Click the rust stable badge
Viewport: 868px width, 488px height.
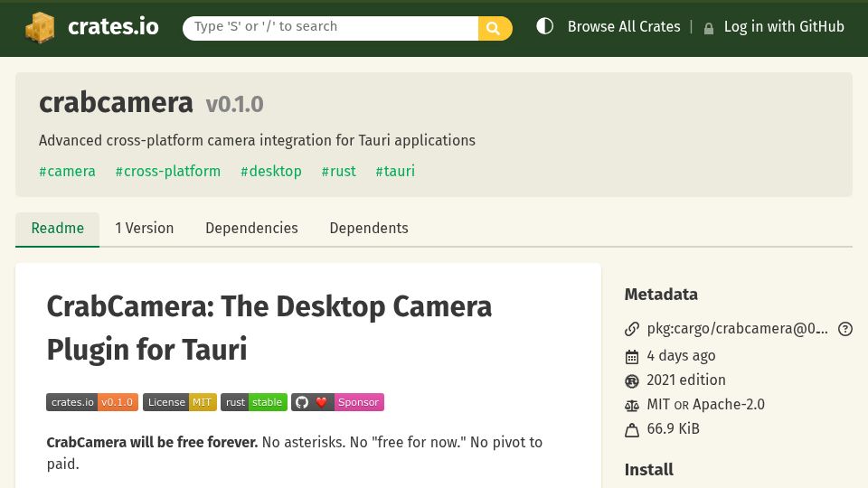coord(254,402)
